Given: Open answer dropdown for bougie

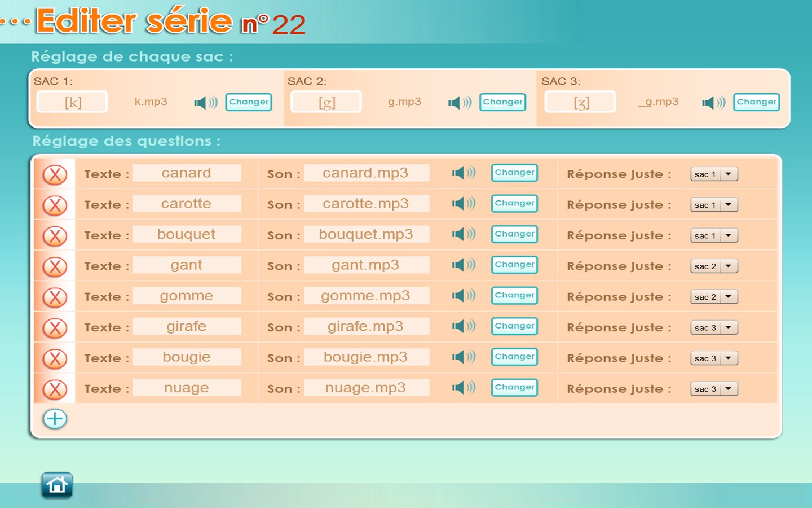Looking at the screenshot, I should pyautogui.click(x=714, y=358).
